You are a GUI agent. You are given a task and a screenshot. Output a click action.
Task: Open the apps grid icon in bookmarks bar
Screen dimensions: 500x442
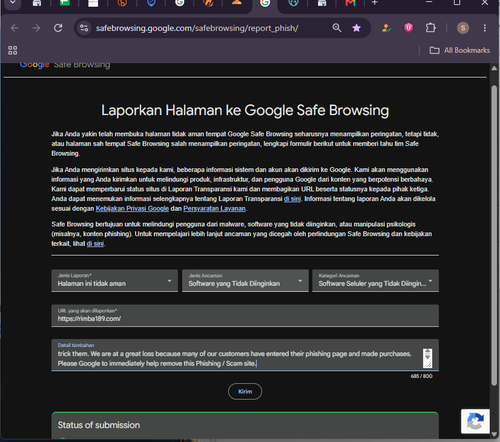[x=13, y=50]
